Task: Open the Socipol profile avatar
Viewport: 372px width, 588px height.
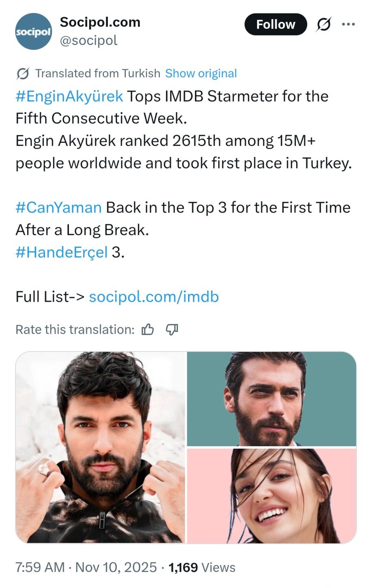Action: click(34, 32)
